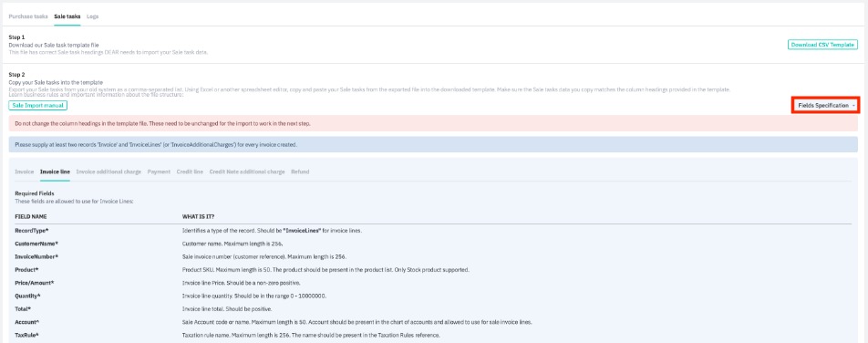
Task: Click 'Download our Sale task template file' text
Action: [x=54, y=44]
